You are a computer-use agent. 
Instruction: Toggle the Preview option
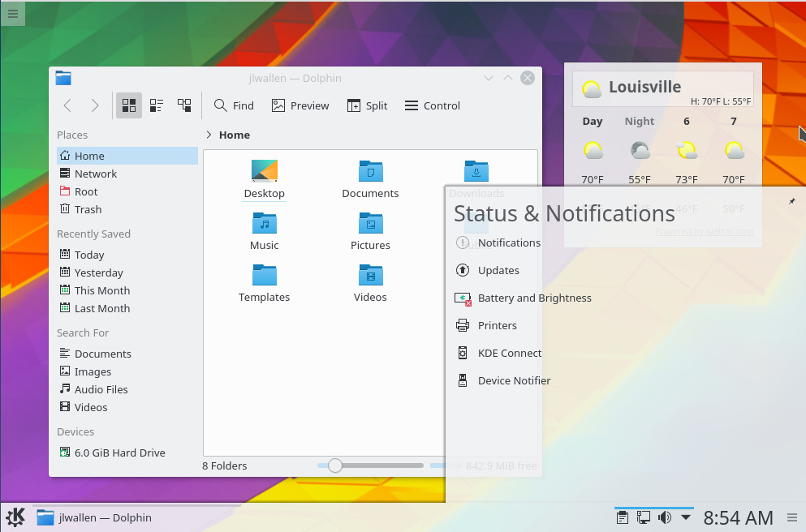click(x=300, y=105)
